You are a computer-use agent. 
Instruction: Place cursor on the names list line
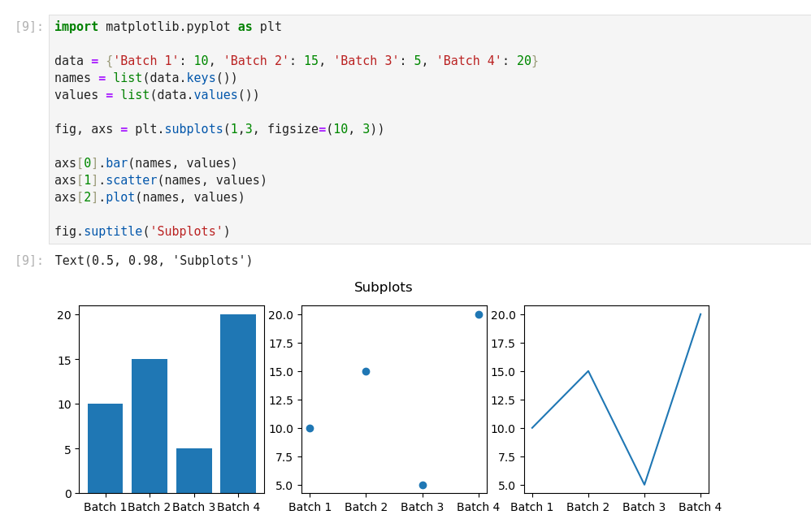click(x=145, y=78)
